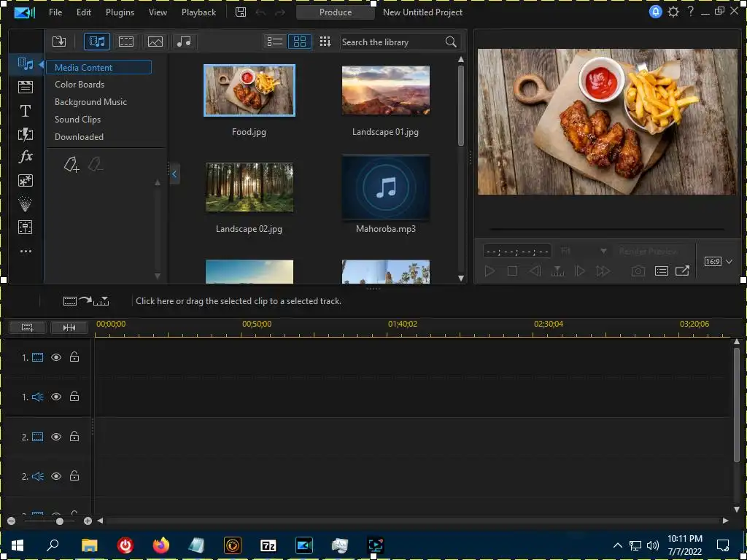Hide video track 1 with eye icon
The height and width of the screenshot is (560, 747).
[56, 357]
